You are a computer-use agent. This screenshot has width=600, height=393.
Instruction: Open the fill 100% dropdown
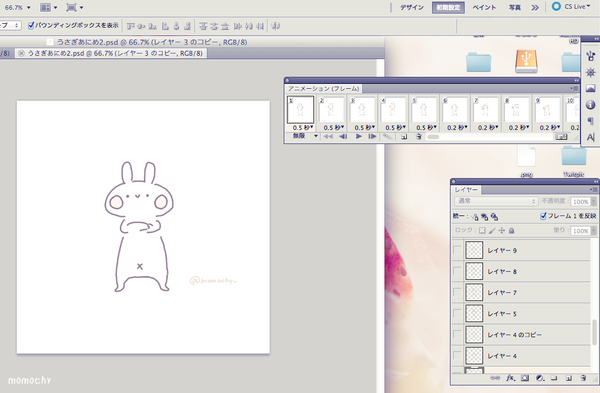coord(593,231)
